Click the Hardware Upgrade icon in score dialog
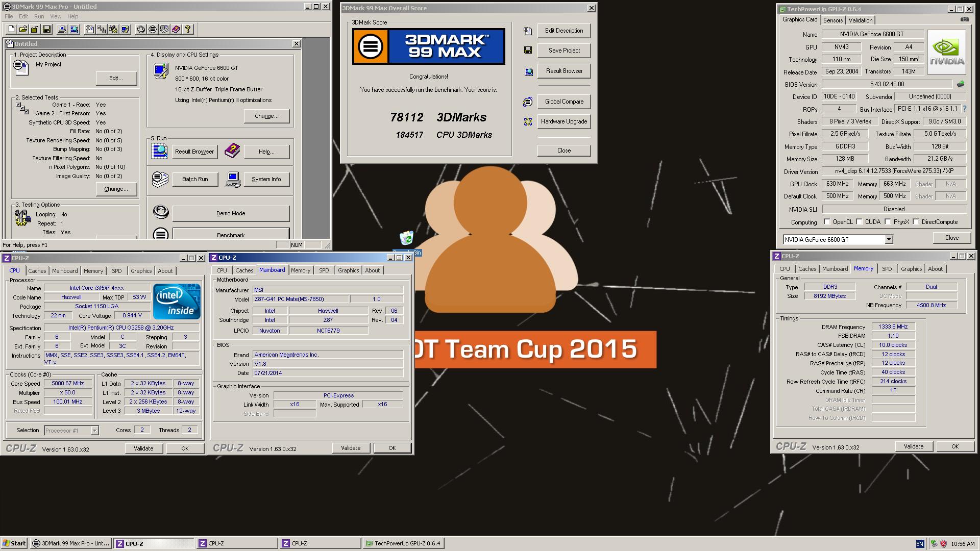 click(x=528, y=121)
